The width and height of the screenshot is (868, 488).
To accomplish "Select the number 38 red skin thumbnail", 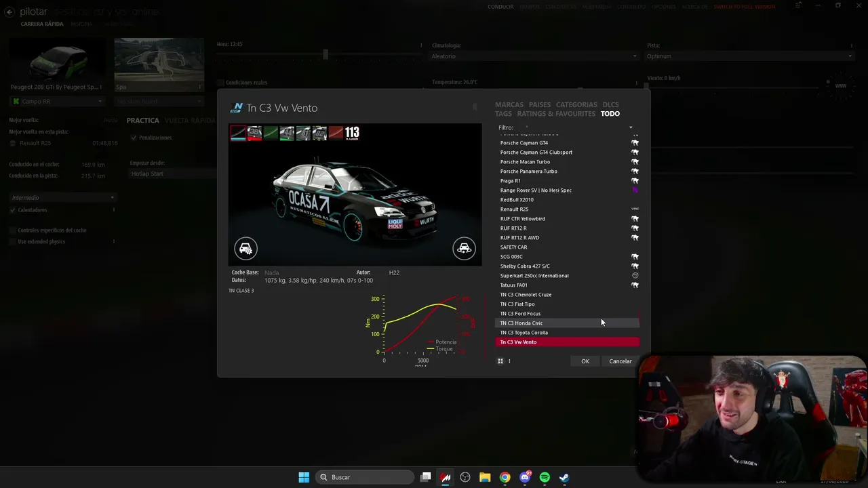I will pyautogui.click(x=254, y=133).
